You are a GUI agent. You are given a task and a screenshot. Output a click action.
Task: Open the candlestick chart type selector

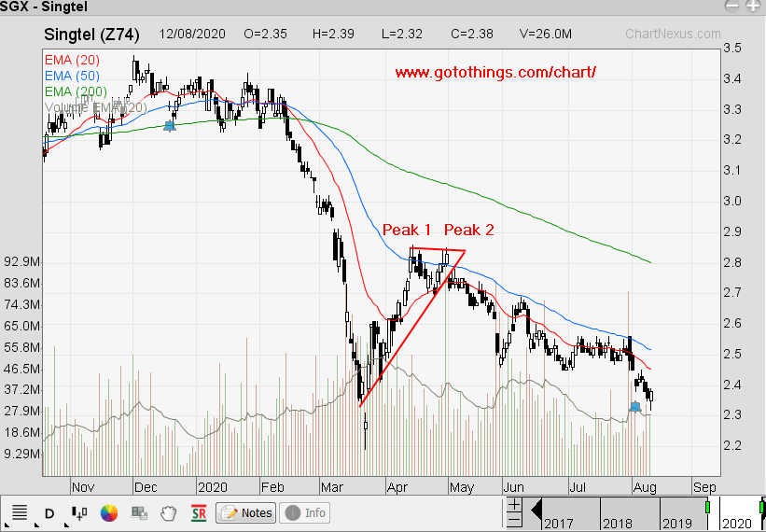(x=78, y=513)
